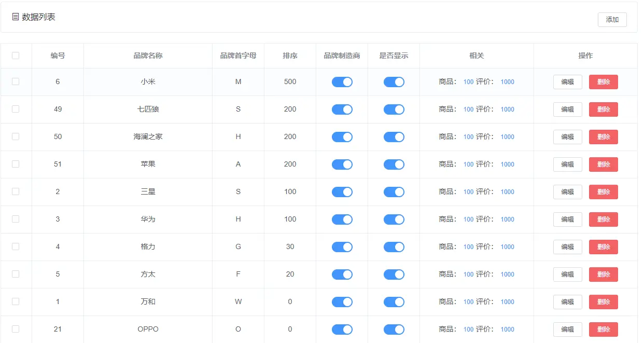Switch off 品牌制造商 for 华为
Screen dimensions: 644x343
point(342,219)
